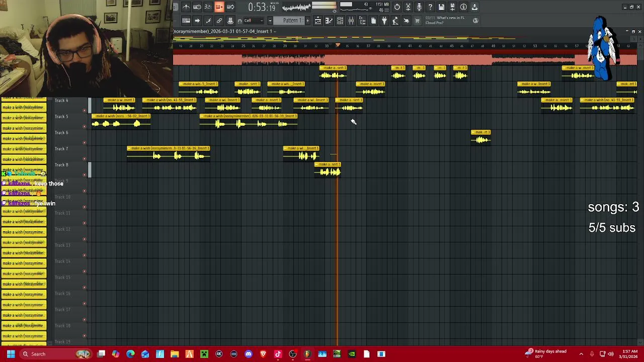This screenshot has width=644, height=362.
Task: Click bar 41 on the timeline ruler
Action: click(x=410, y=46)
